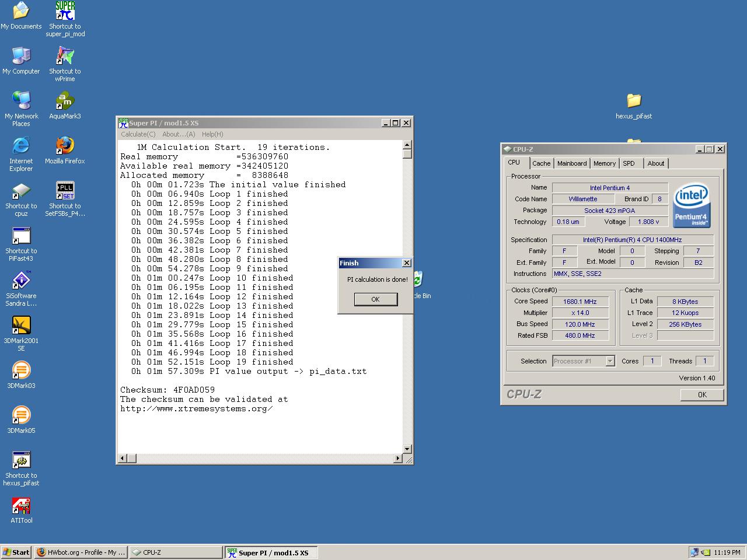Image resolution: width=747 pixels, height=560 pixels.
Task: Switch to CPU-Z taskbar button
Action: click(x=176, y=552)
